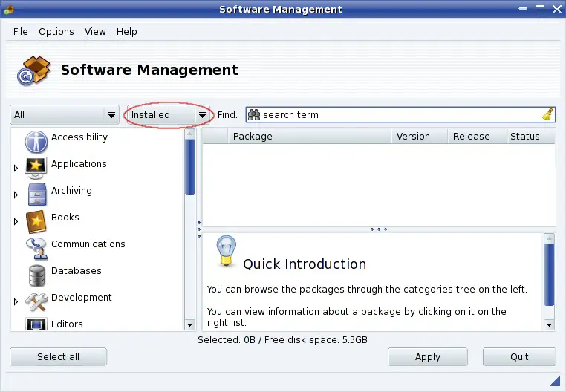Viewport: 566px width, 392px height.
Task: Select the Databases category label
Action: 77,271
